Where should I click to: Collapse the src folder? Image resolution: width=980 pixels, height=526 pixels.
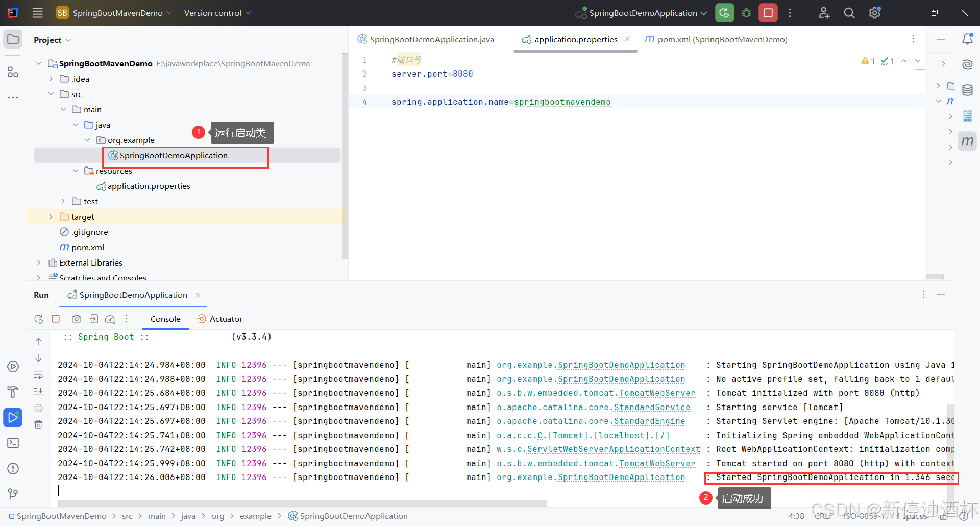click(x=51, y=94)
